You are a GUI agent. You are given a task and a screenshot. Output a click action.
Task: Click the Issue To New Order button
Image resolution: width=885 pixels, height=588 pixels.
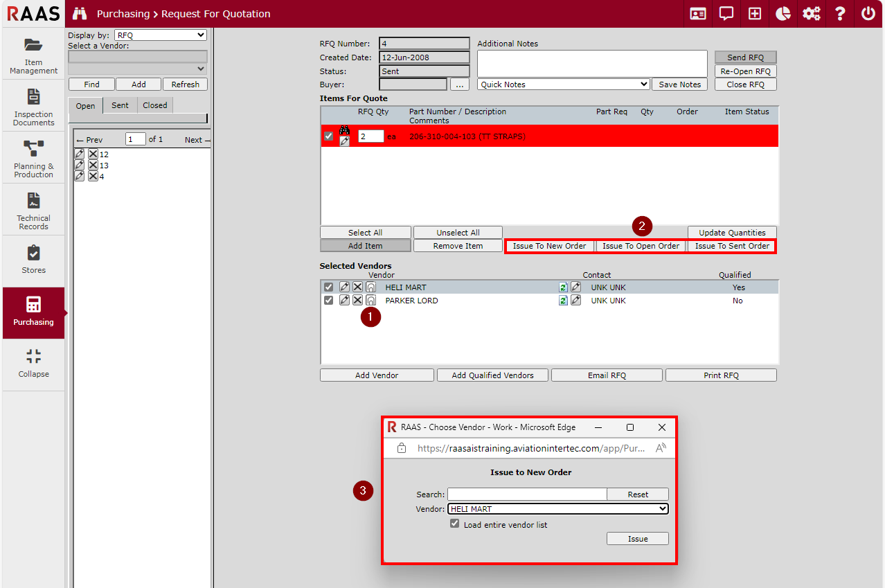[549, 246]
